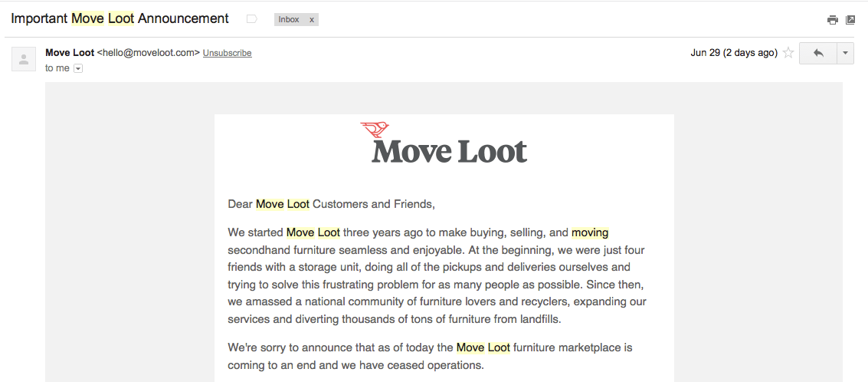Click the Jun 29 date stamp
The height and width of the screenshot is (382, 868).
coord(733,53)
